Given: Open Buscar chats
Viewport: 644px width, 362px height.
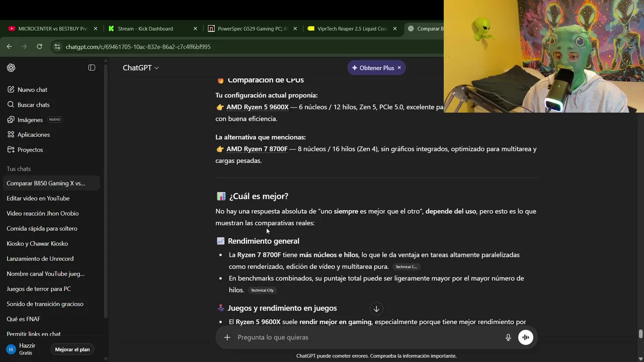Looking at the screenshot, I should tap(33, 105).
